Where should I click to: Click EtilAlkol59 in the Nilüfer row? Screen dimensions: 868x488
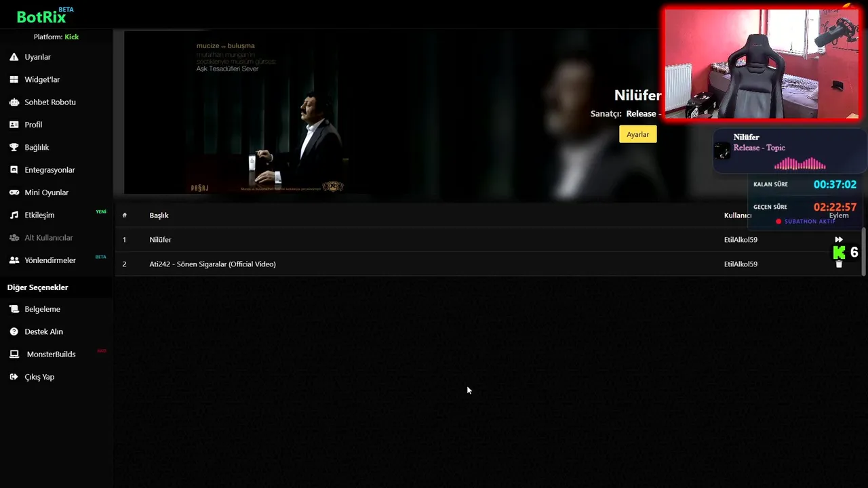(741, 240)
